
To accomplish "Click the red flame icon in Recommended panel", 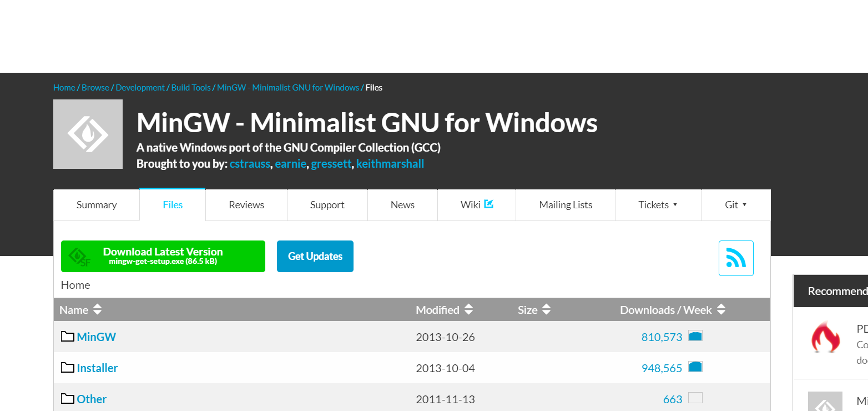I will pos(825,337).
